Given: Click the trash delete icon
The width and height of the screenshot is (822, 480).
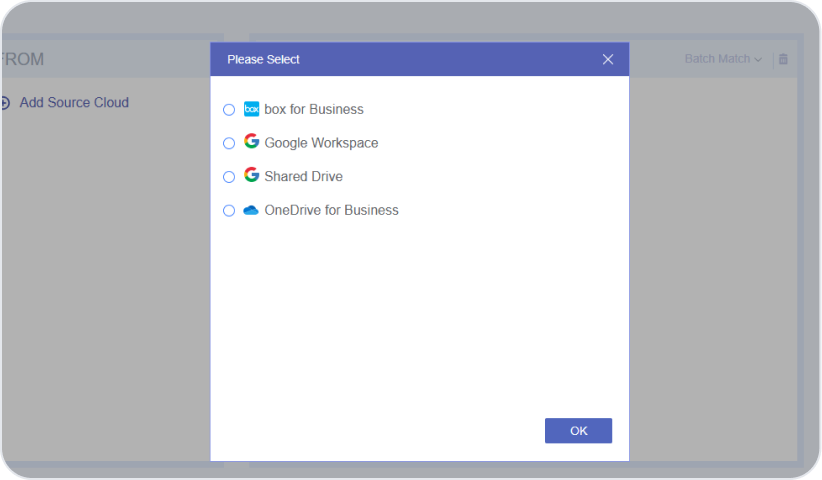Looking at the screenshot, I should [783, 59].
